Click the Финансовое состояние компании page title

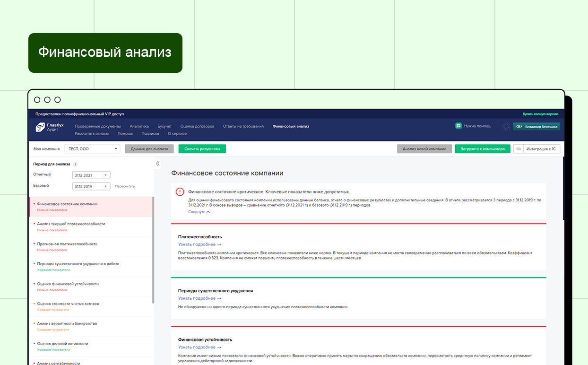[227, 173]
